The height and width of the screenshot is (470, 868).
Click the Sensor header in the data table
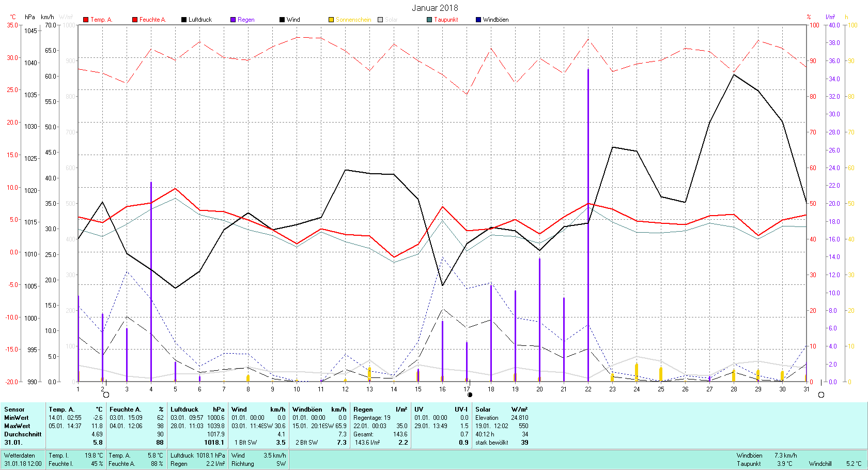point(14,410)
